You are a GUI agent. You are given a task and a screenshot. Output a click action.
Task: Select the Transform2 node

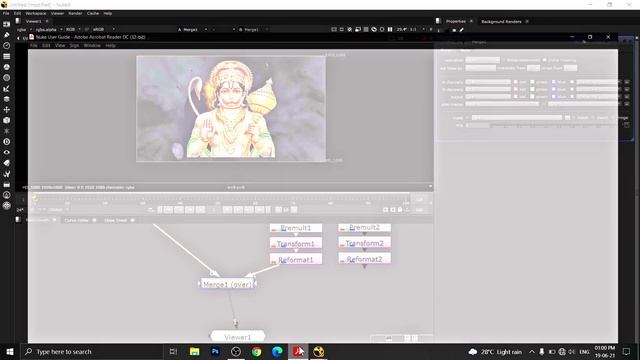[x=364, y=243]
